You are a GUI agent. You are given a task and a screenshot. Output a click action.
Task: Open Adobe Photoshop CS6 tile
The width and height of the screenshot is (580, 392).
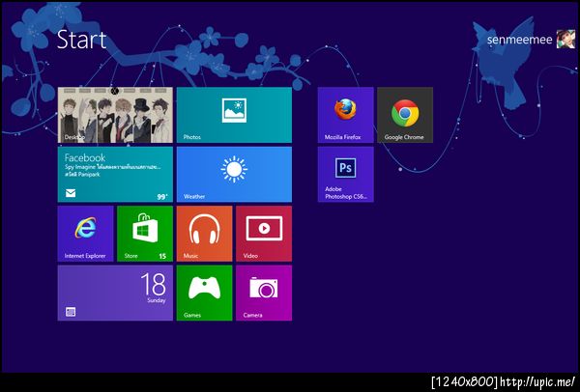(345, 175)
